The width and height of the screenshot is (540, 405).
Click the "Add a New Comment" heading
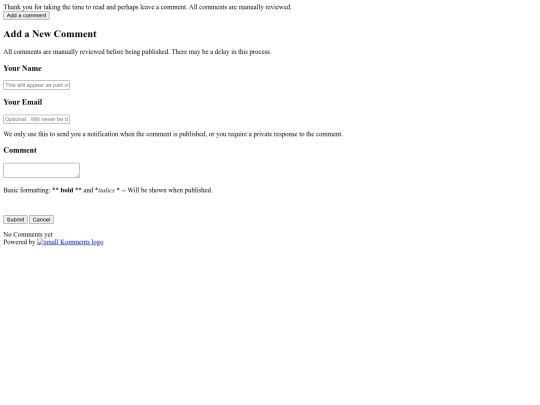(x=50, y=34)
